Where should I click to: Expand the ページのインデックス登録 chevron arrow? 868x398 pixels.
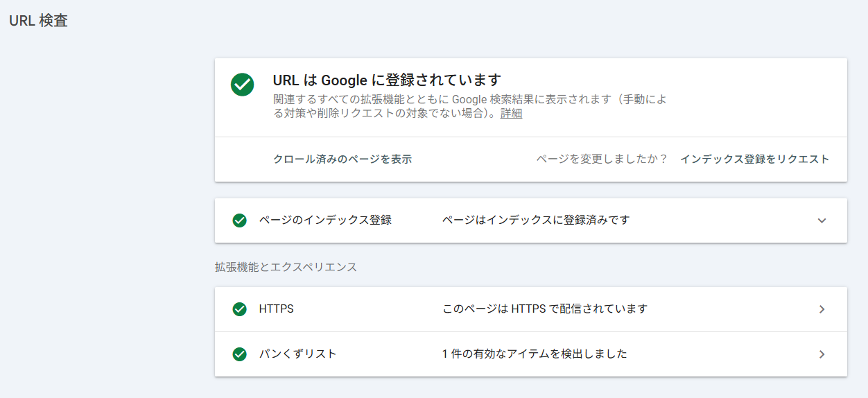[x=822, y=220]
